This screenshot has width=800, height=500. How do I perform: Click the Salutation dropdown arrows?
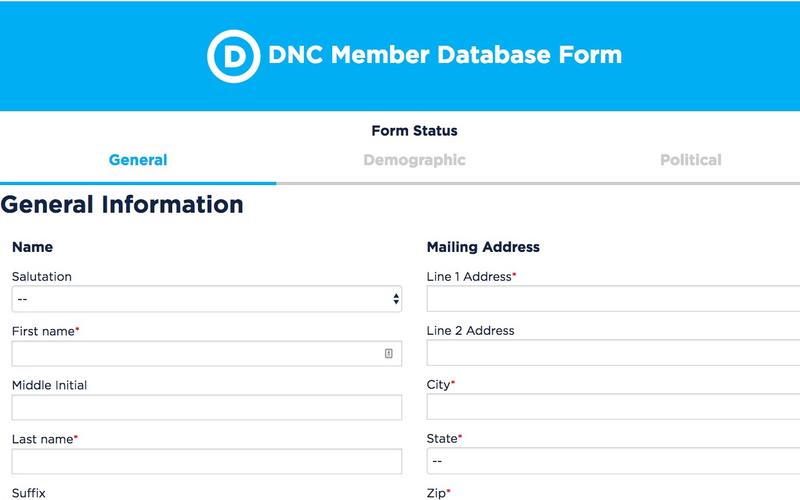click(x=396, y=299)
